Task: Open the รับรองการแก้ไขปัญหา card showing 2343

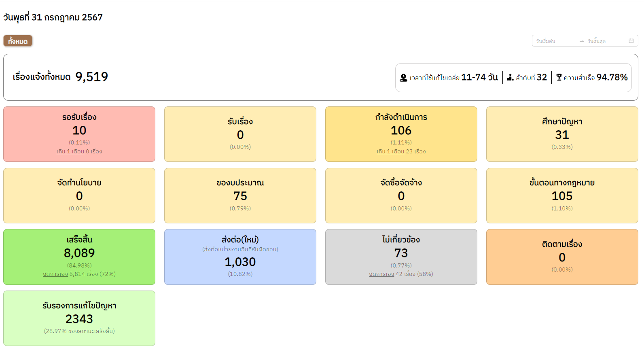Action: [x=79, y=318]
